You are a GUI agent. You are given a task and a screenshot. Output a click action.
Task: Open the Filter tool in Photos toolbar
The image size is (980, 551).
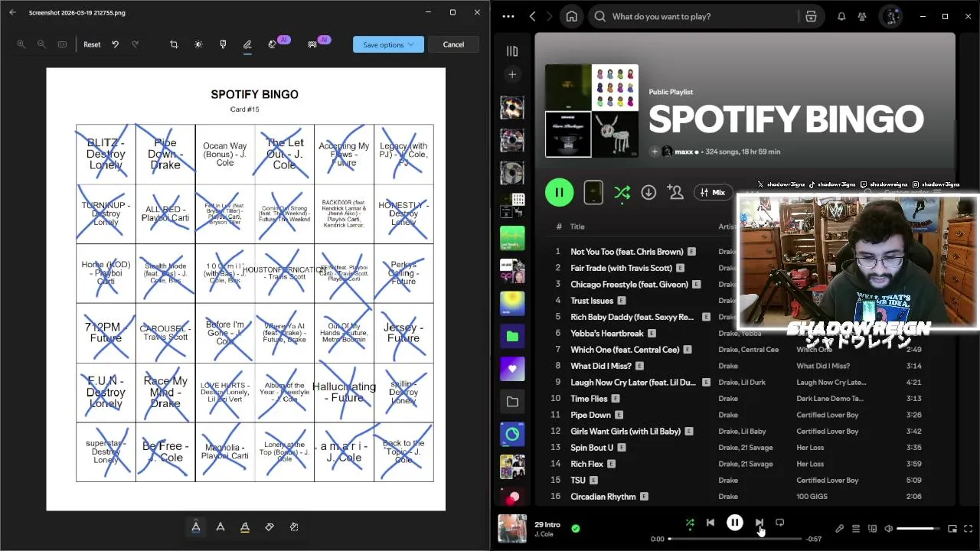[x=223, y=44]
